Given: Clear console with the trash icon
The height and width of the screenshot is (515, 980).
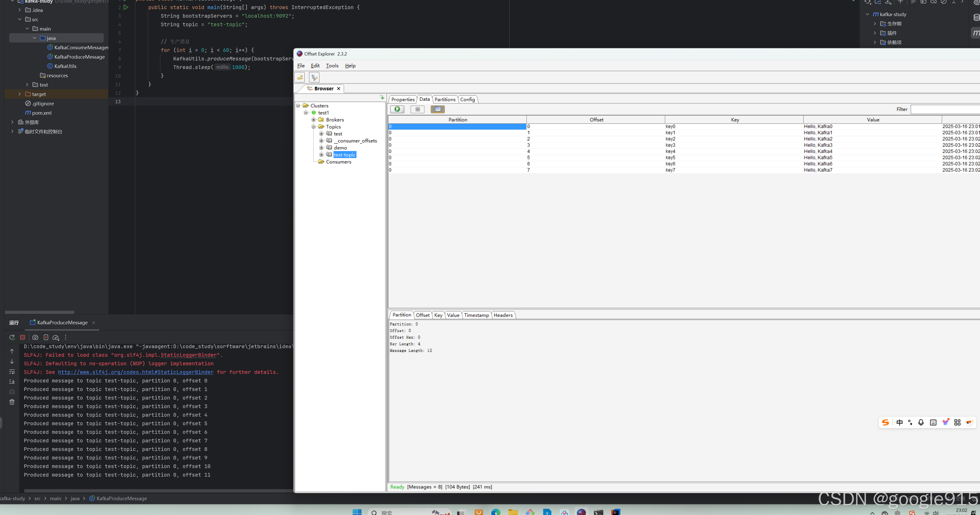Looking at the screenshot, I should [x=12, y=402].
